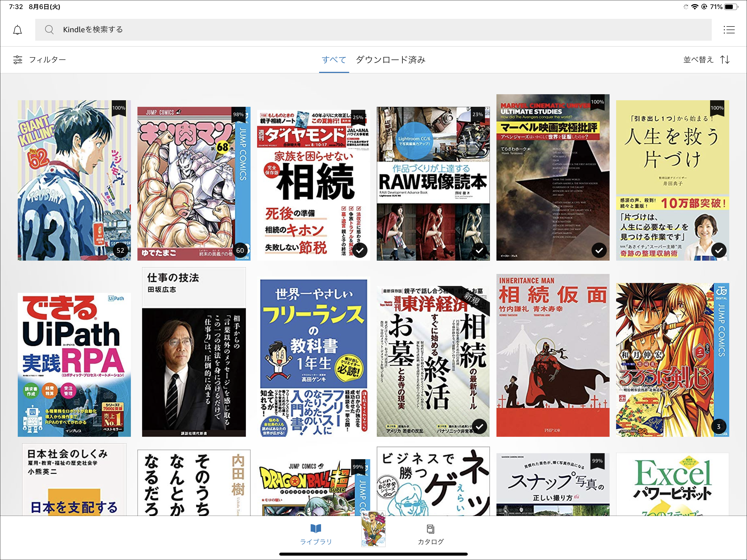The width and height of the screenshot is (747, 560).
Task: Open るろうに剣心 manga cover
Action: point(672,360)
